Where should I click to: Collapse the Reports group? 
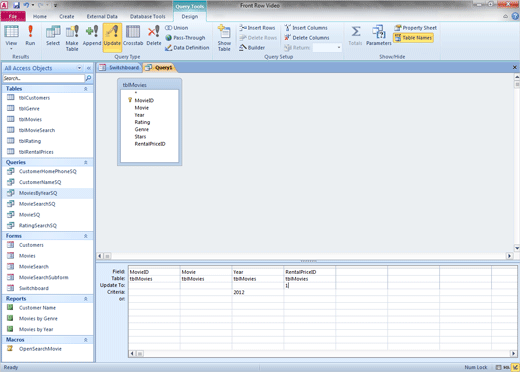click(x=86, y=299)
